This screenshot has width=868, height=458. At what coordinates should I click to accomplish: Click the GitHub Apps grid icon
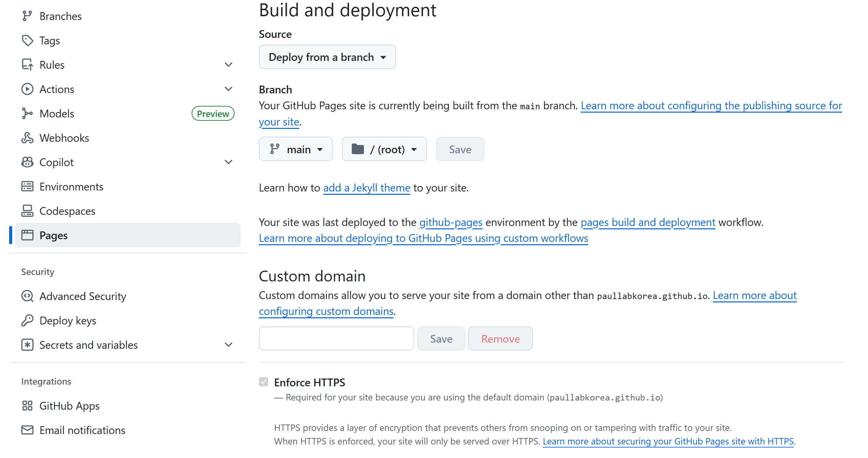click(27, 406)
